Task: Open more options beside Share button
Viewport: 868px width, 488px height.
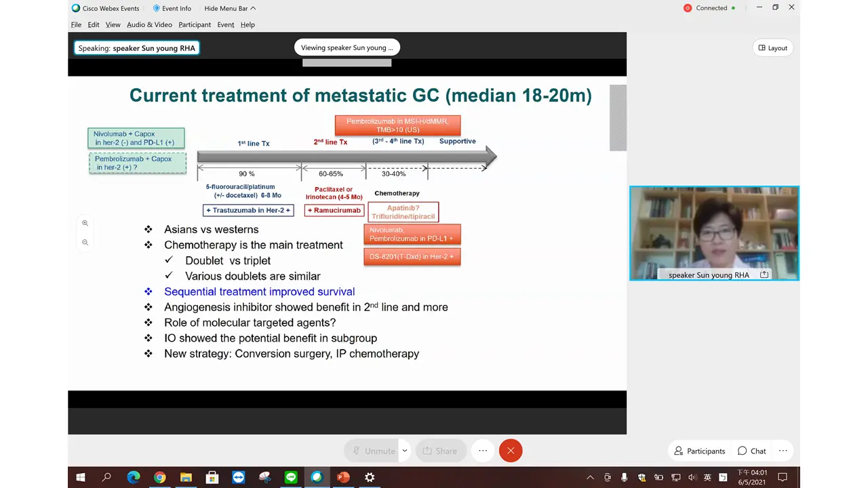Action: [483, 451]
